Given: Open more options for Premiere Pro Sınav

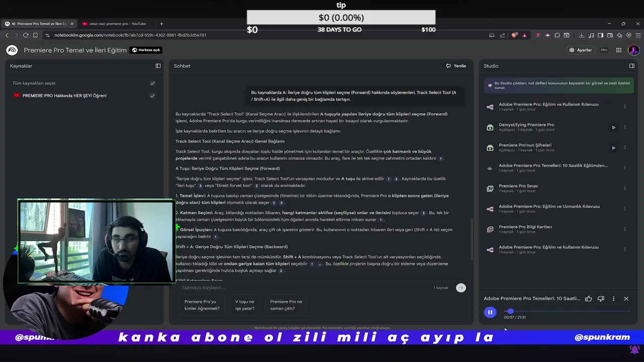Looking at the screenshot, I should tap(625, 189).
